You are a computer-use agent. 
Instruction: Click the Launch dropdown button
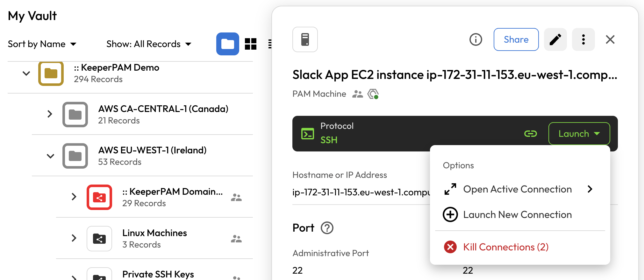tap(579, 134)
